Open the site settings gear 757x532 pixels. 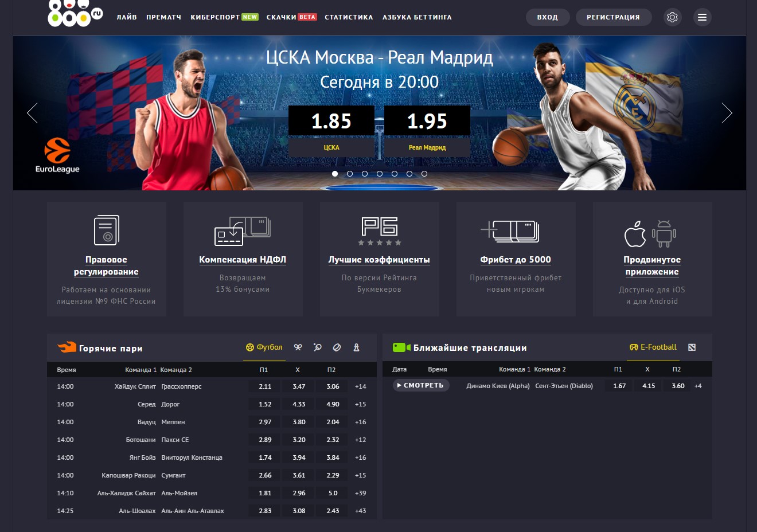[x=673, y=17]
